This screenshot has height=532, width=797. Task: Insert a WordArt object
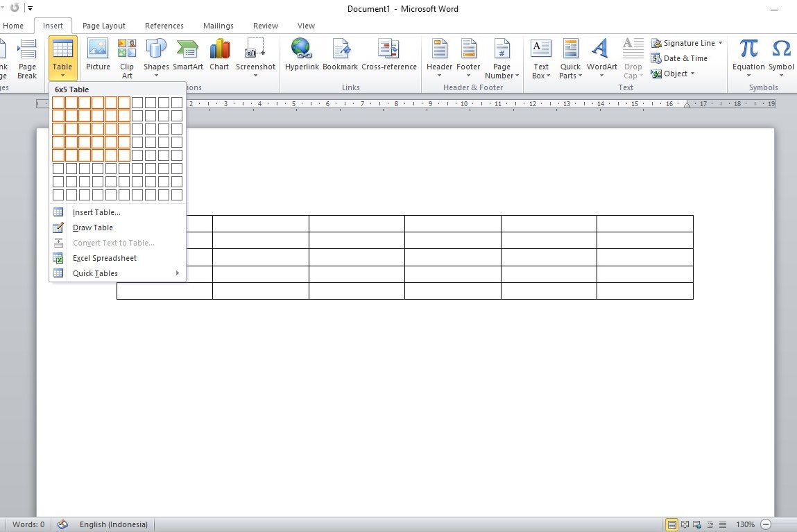coord(601,55)
